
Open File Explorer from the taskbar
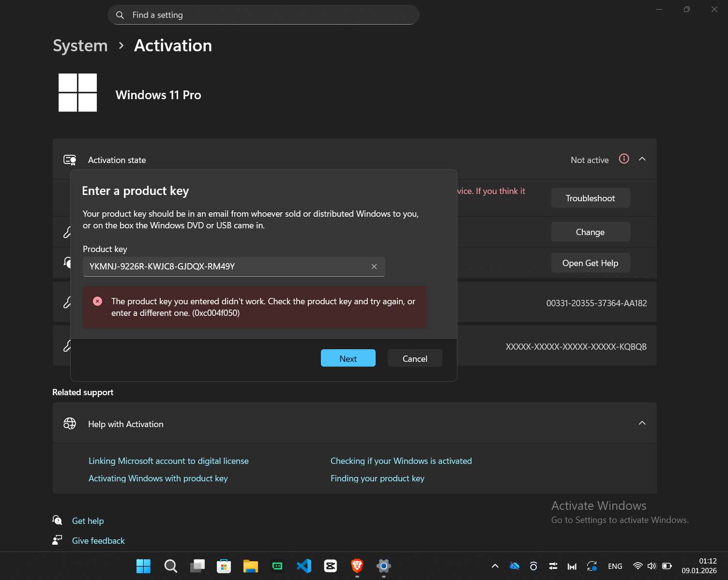251,566
